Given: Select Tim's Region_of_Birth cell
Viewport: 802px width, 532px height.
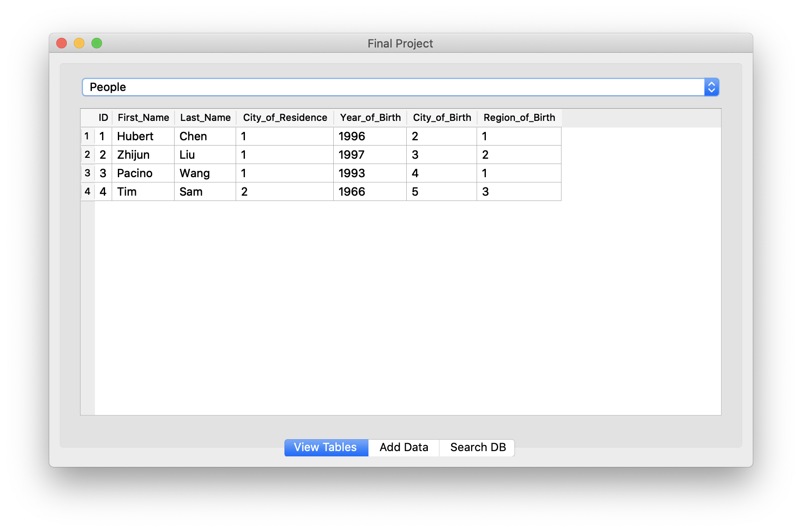Looking at the screenshot, I should (x=519, y=192).
